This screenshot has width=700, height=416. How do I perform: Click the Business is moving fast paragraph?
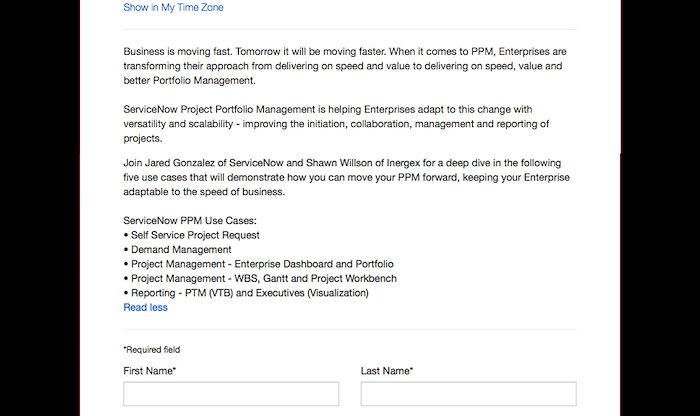(345, 66)
